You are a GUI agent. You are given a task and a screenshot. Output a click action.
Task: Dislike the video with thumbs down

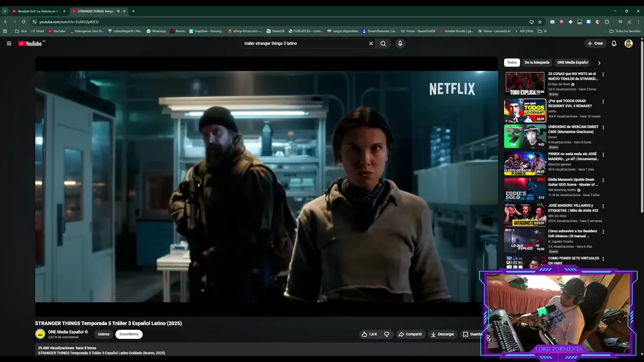(x=387, y=334)
